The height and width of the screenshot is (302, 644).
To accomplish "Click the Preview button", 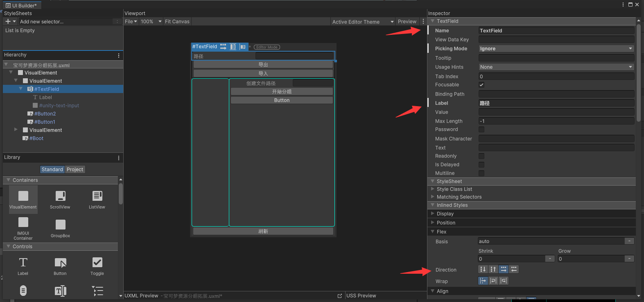I will 407,22.
